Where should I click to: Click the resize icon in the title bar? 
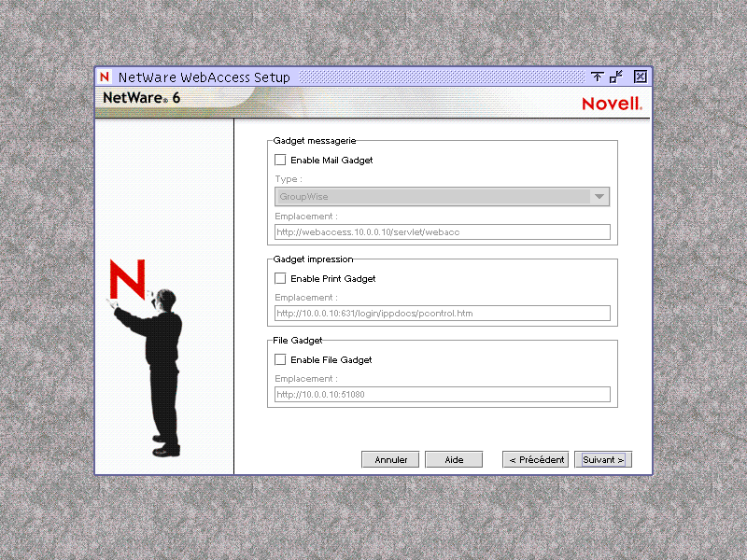[x=614, y=77]
